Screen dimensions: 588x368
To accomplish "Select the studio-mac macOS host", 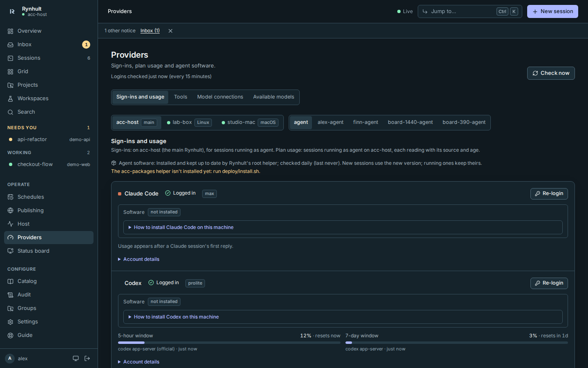I will (x=250, y=122).
